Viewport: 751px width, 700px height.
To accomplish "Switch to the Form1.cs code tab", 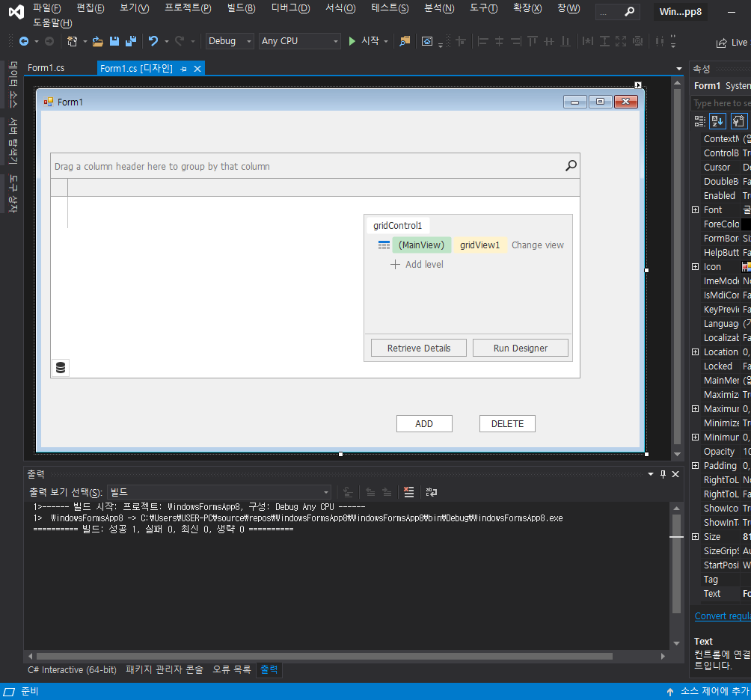I will click(x=46, y=68).
